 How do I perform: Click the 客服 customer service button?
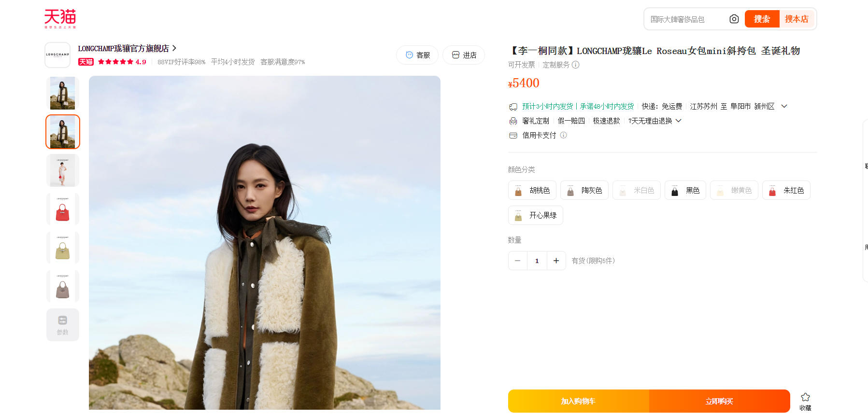pyautogui.click(x=417, y=55)
